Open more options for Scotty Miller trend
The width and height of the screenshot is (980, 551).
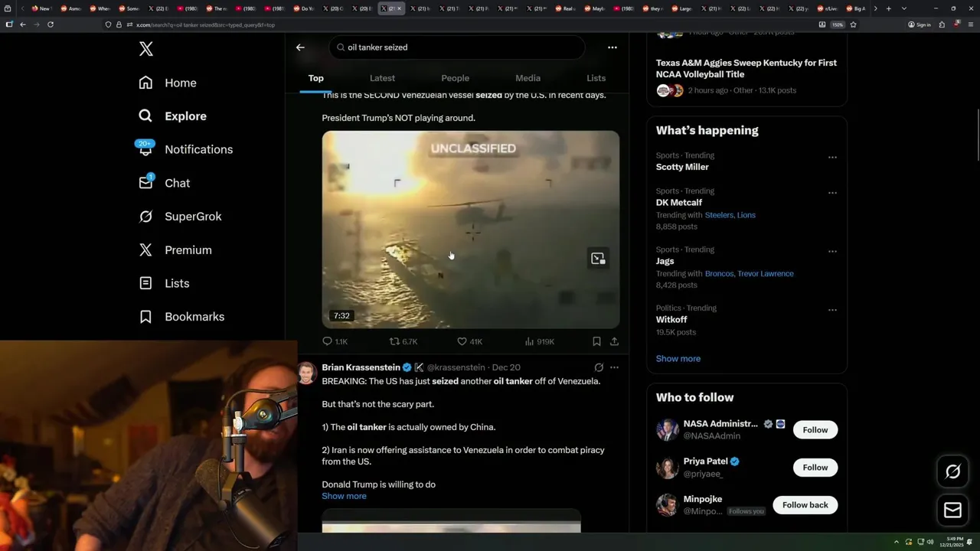pyautogui.click(x=832, y=158)
